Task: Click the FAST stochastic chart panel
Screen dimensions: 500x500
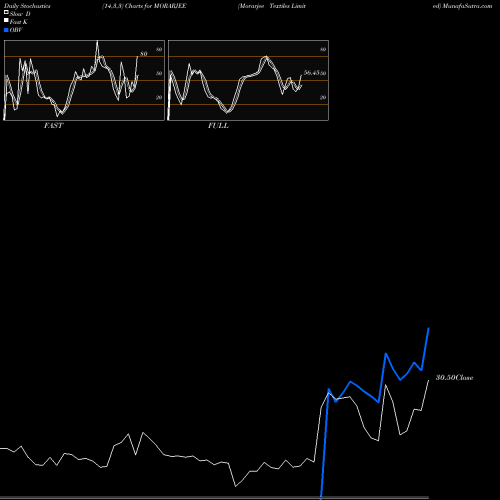Action: click(x=84, y=80)
